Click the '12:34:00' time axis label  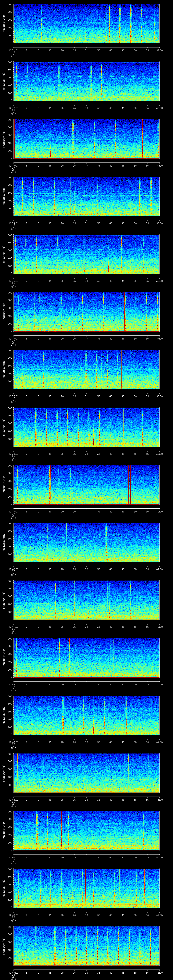[14, 223]
